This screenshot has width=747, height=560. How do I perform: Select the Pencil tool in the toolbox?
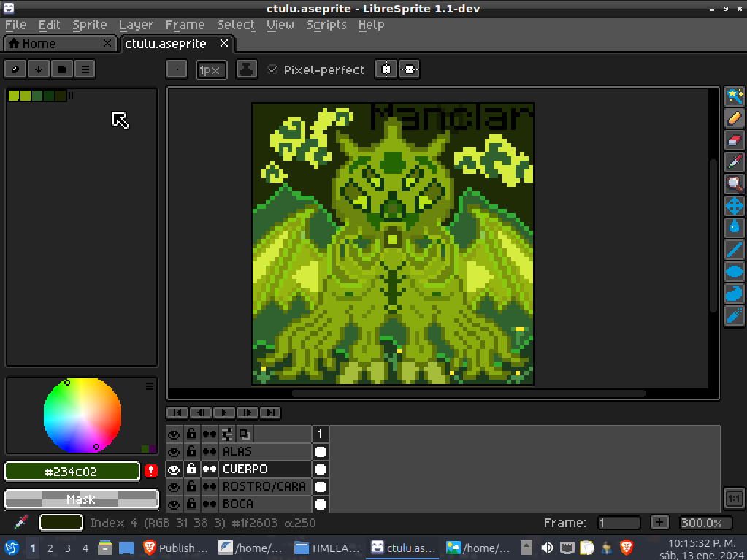[734, 118]
